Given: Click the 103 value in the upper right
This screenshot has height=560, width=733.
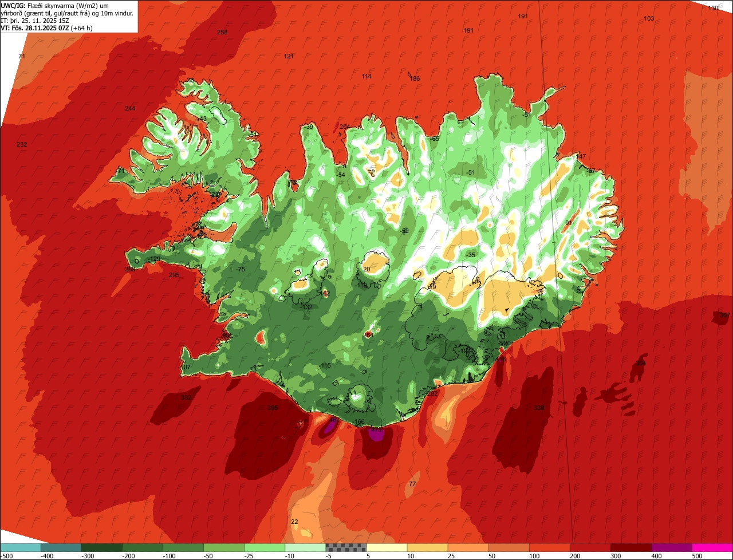Looking at the screenshot, I should (649, 18).
